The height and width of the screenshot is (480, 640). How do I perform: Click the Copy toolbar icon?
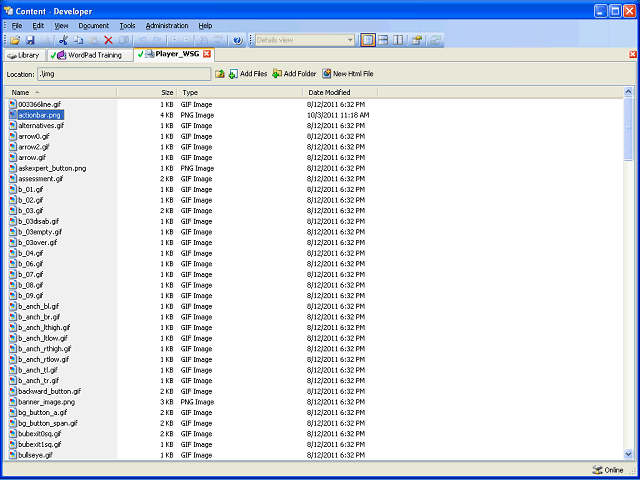point(78,40)
